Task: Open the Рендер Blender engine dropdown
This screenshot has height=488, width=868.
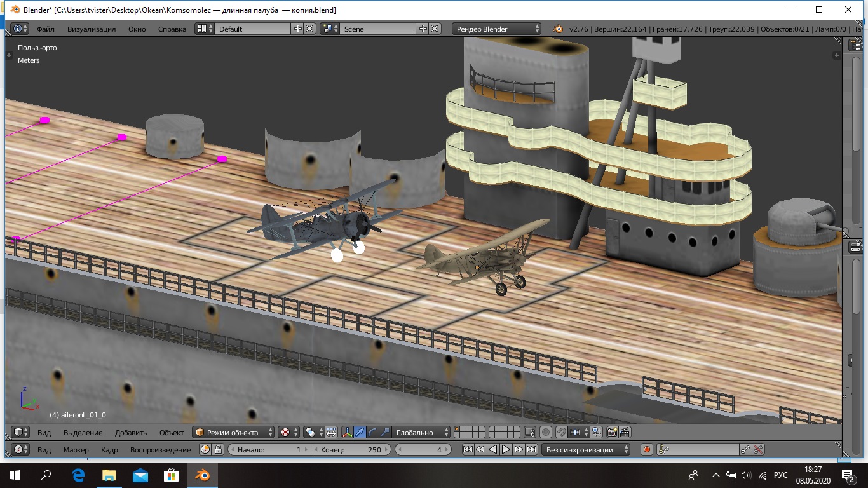Action: pos(498,29)
